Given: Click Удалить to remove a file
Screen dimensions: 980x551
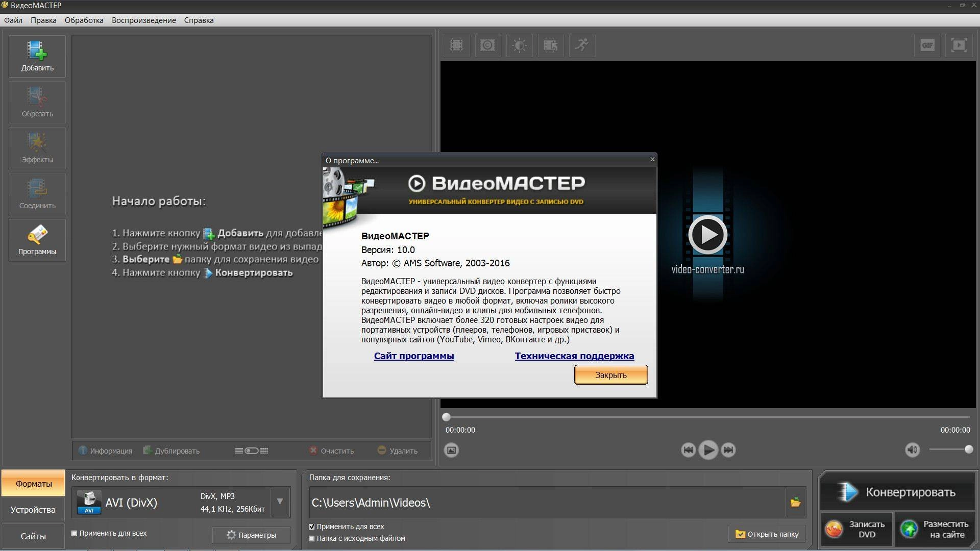Looking at the screenshot, I should [398, 451].
